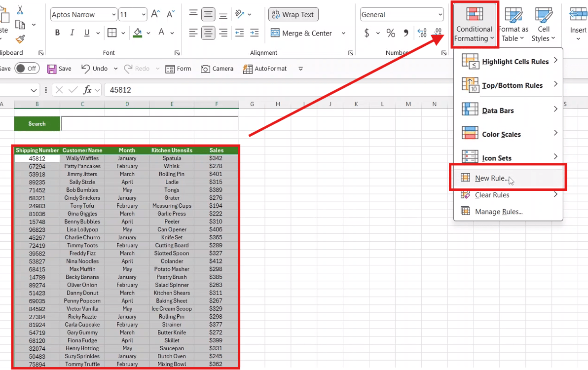Open the Name Box dropdown arrow
Viewport: 588px width, 370px height.
pyautogui.click(x=34, y=90)
